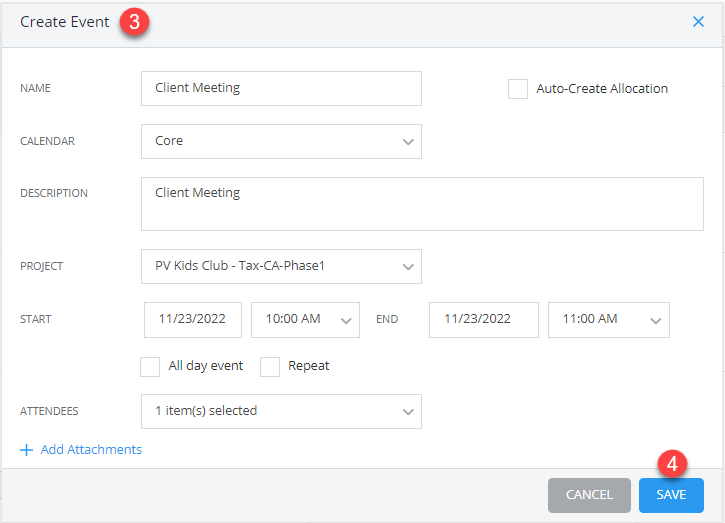Viewport: 725px width, 523px height.
Task: Expand the Project dropdown for PV Kids Club
Action: coord(281,266)
